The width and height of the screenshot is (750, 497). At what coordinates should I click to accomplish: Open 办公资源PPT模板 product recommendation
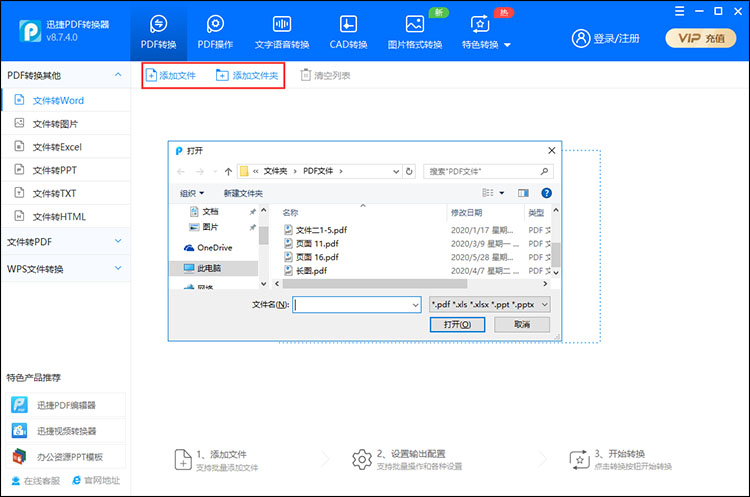pos(66,457)
